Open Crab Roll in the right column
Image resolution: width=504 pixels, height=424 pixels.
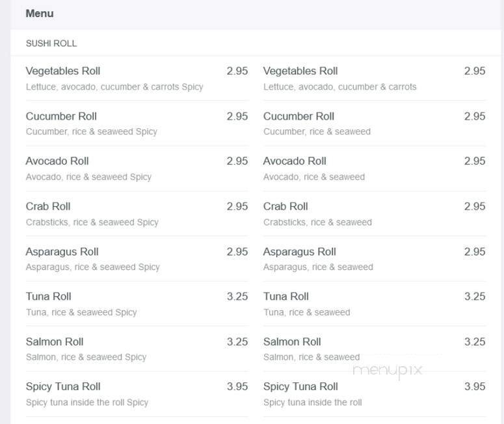(x=285, y=207)
